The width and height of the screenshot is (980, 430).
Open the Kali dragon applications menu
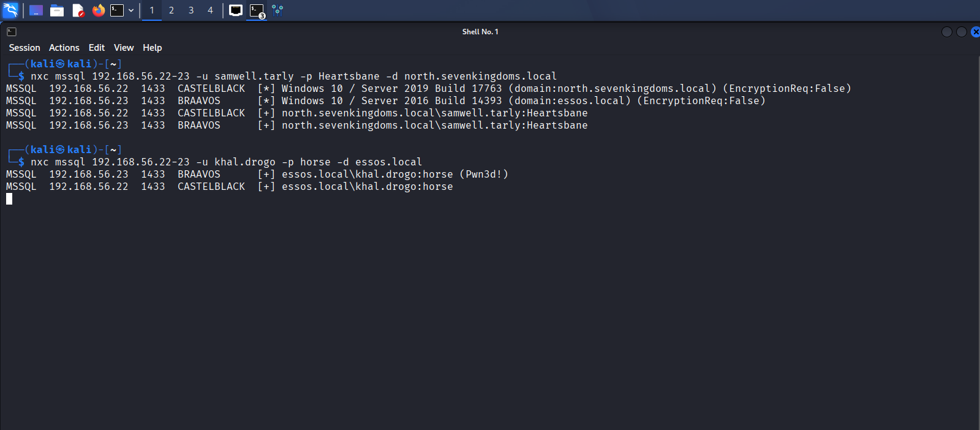(10, 10)
